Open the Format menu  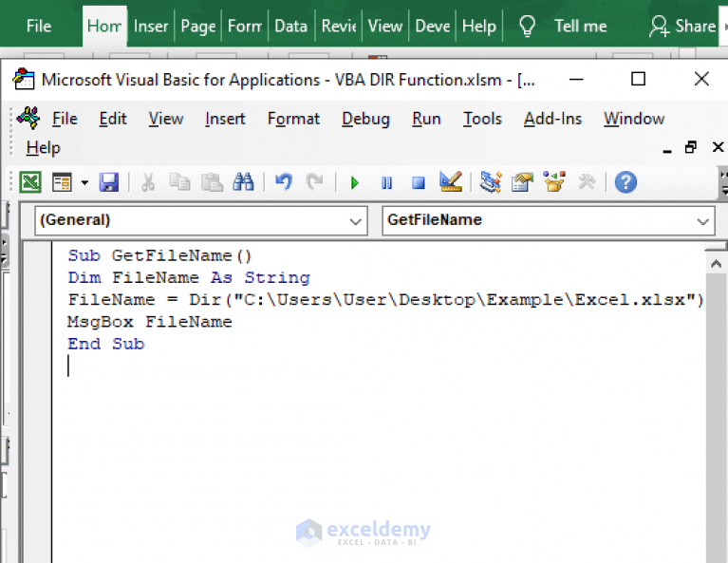coord(293,119)
